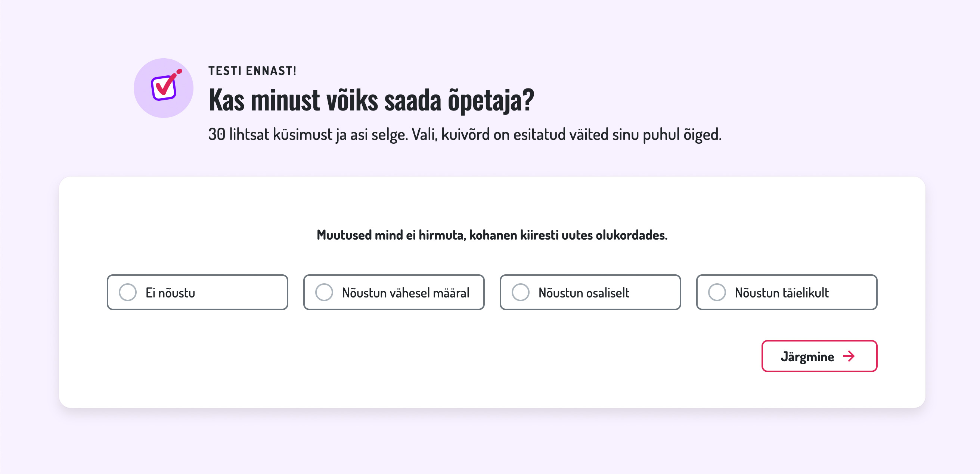Screen dimensions: 980x474
Task: Click the pink arrow icon in Järgmine
Action: point(849,356)
